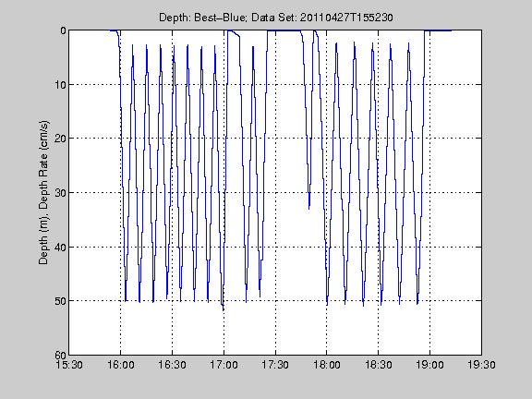Screen dimensions: 532x399
Task: Click the shallow 33 m dive tip before 18:00
Action: [x=309, y=208]
